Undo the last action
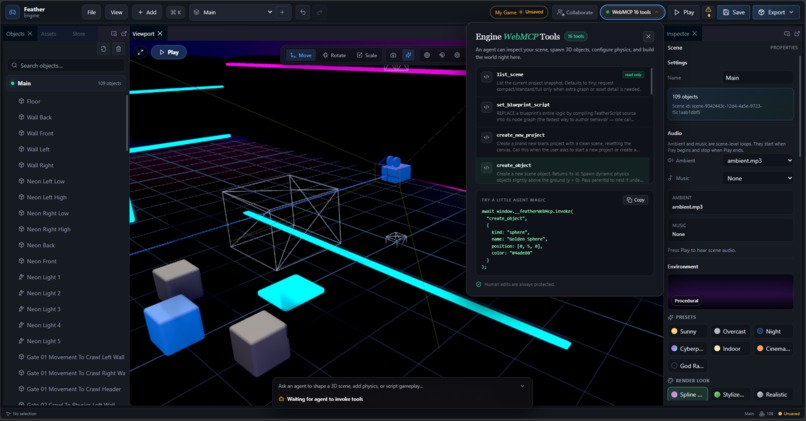 tap(303, 12)
